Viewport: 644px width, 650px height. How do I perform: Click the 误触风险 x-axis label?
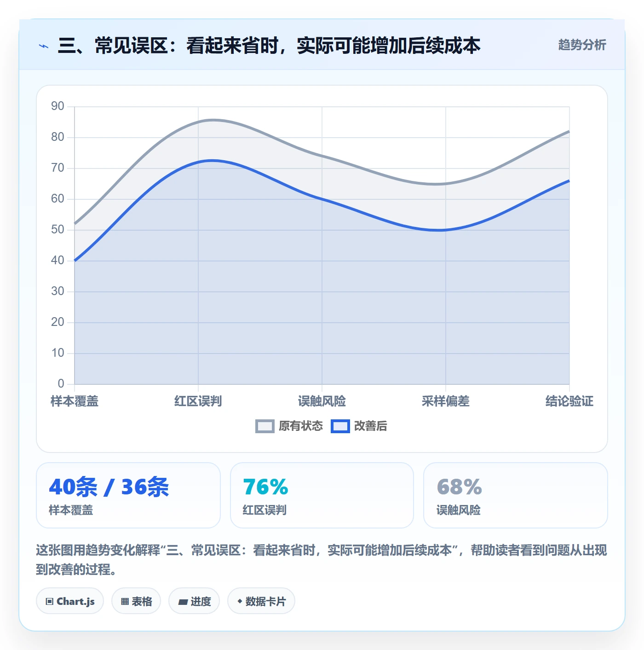tap(322, 401)
